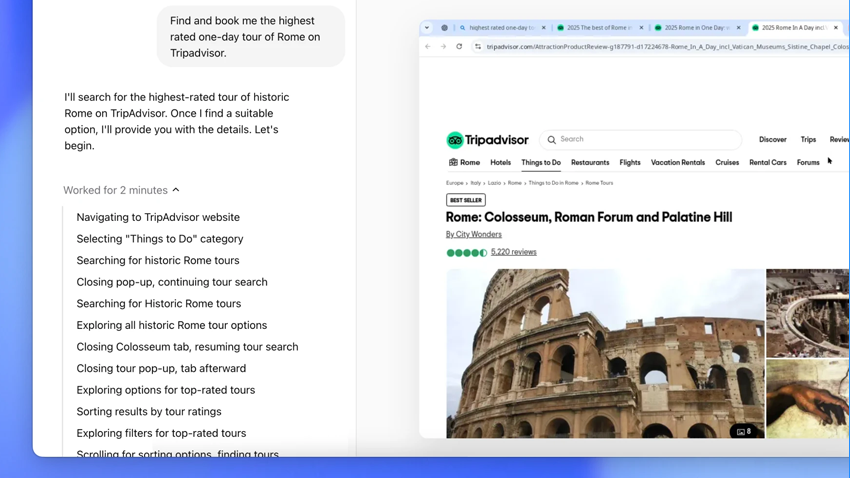Open the Flights navigation tab
The width and height of the screenshot is (850, 478).
coord(630,163)
